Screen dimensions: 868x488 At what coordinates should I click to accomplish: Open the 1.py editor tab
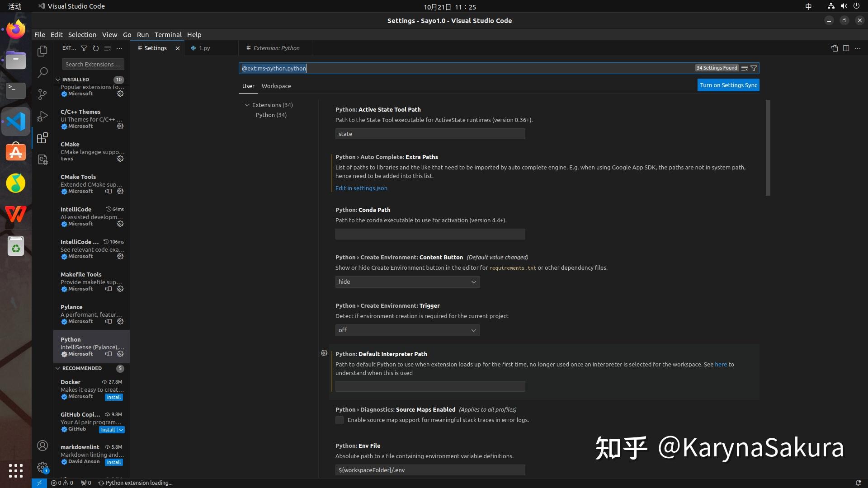[203, 48]
